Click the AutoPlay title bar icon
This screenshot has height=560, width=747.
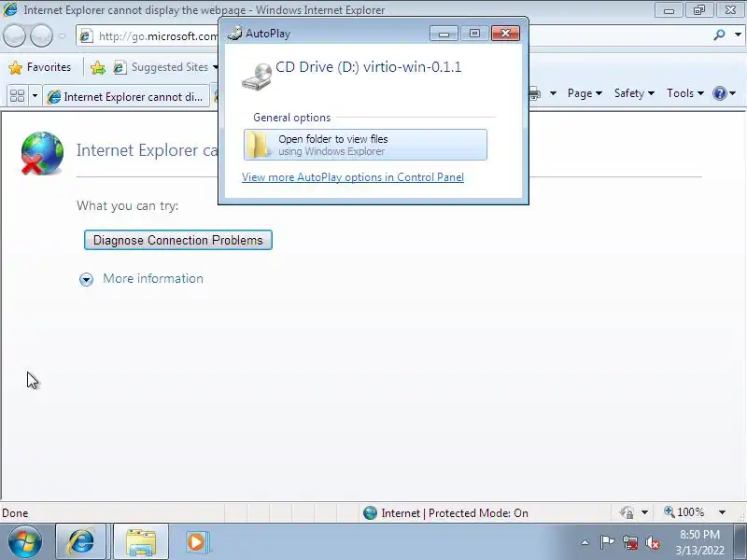pos(234,34)
